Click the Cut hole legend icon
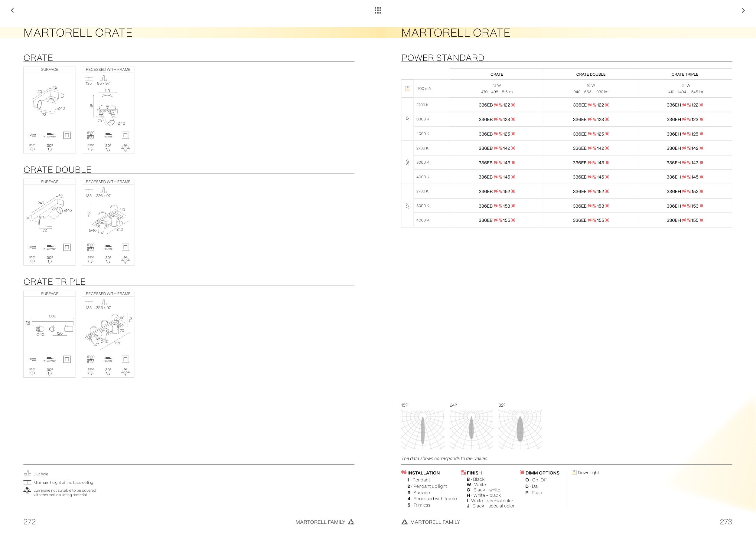This screenshot has width=756, height=535. [27, 473]
